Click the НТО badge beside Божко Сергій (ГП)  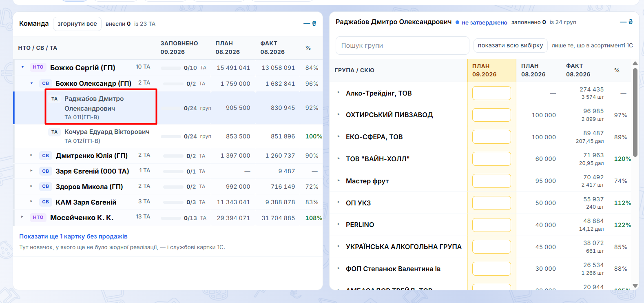coord(38,67)
